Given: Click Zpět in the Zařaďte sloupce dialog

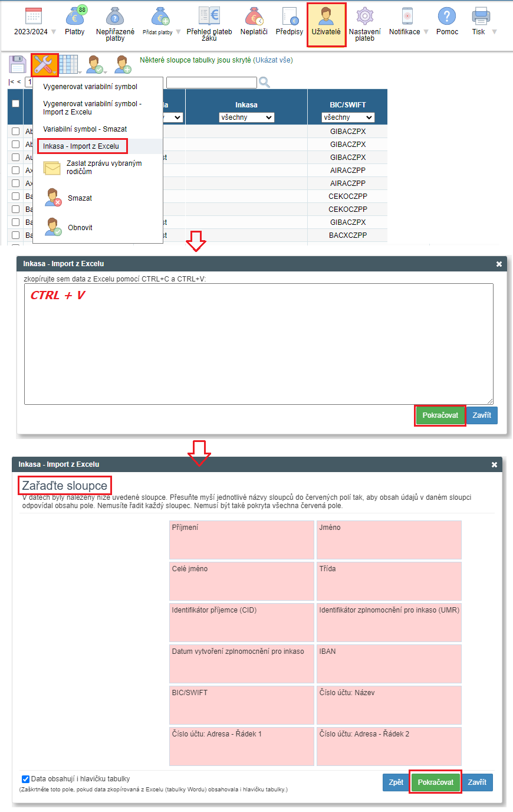Looking at the screenshot, I should [396, 782].
